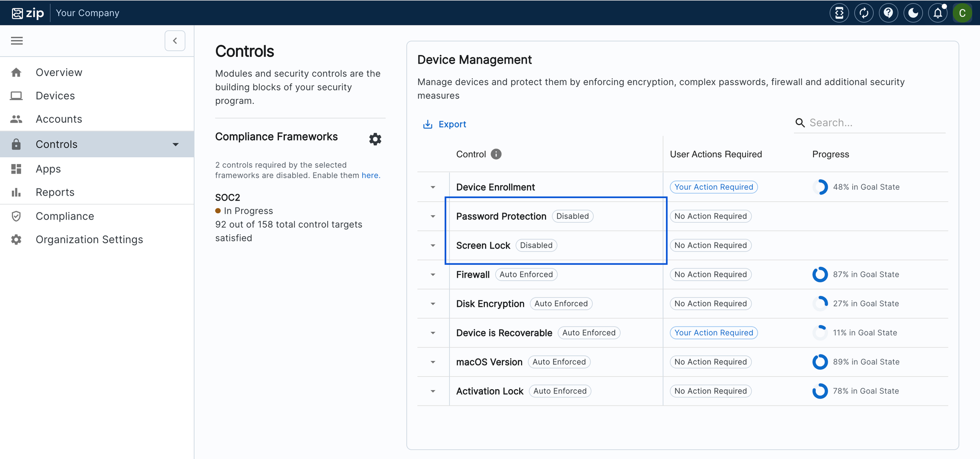Click the Export button
The height and width of the screenshot is (459, 980).
(x=445, y=124)
